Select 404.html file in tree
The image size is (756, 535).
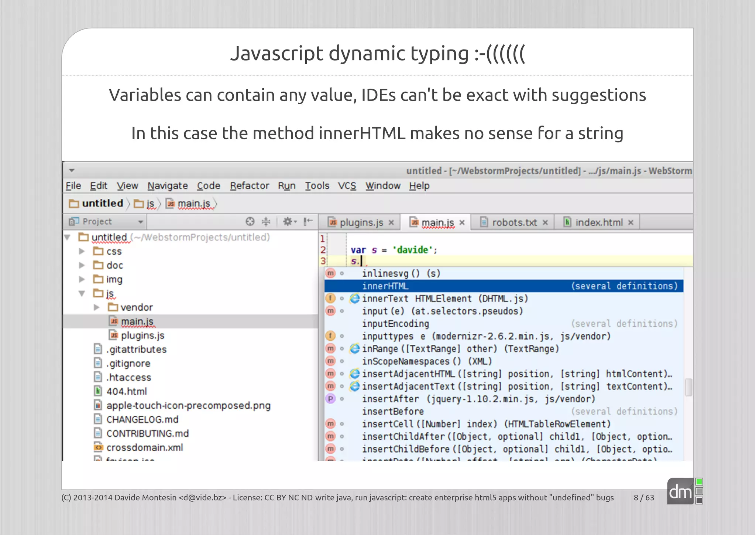[120, 391]
